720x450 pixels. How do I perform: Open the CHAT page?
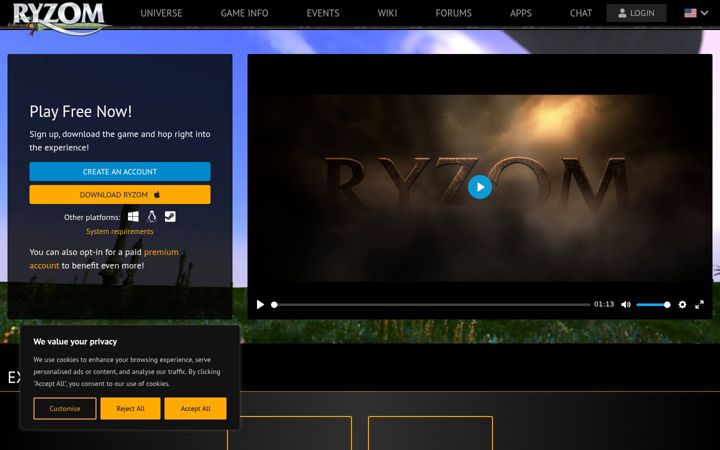click(x=581, y=13)
